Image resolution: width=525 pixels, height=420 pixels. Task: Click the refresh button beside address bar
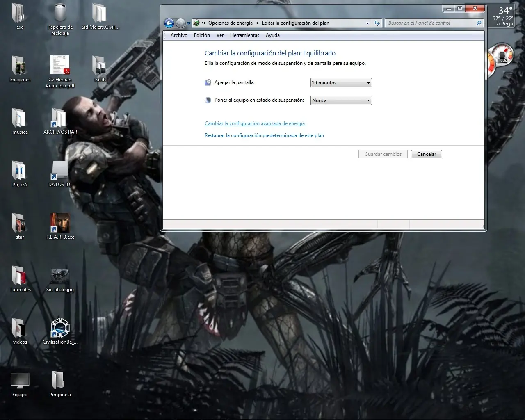[377, 23]
